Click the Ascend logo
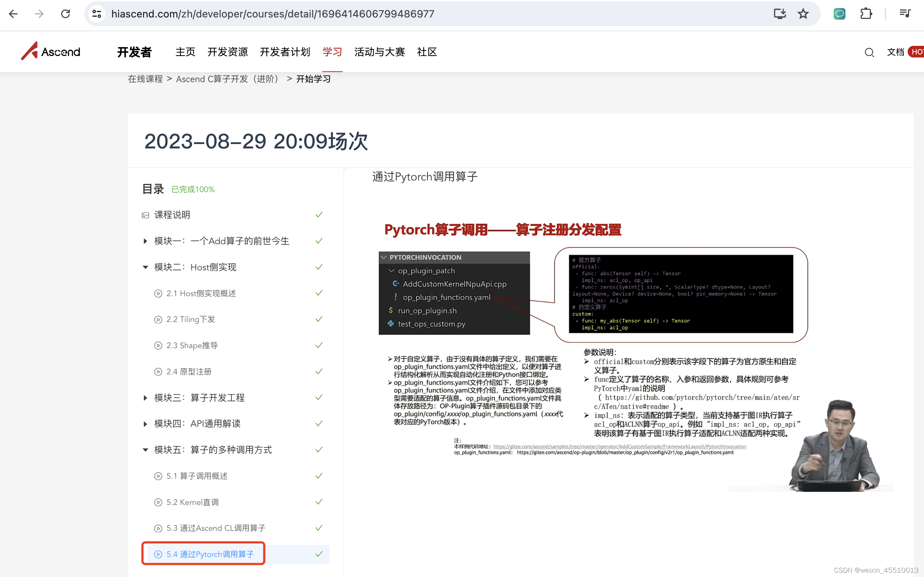 tap(51, 52)
